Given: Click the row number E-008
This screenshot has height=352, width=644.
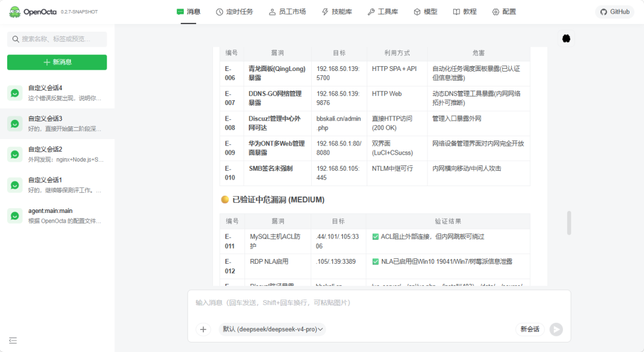Looking at the screenshot, I should coord(230,123).
